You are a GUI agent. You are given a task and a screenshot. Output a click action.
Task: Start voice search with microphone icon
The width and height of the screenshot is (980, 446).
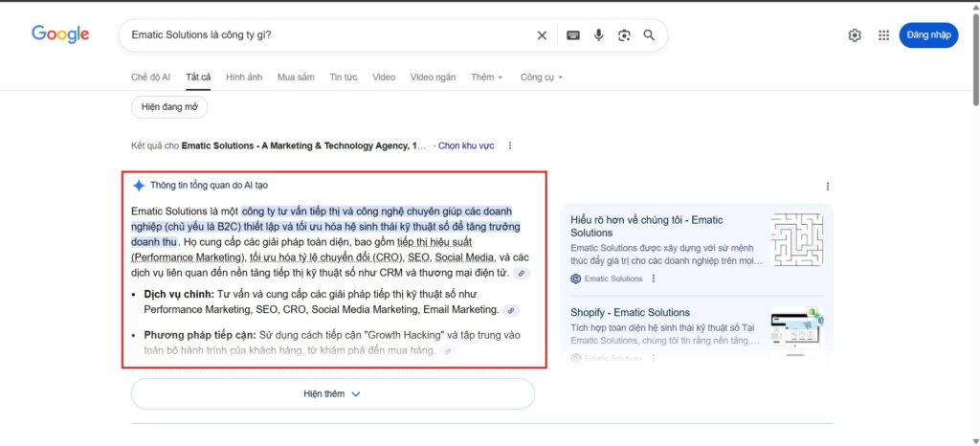pyautogui.click(x=599, y=35)
